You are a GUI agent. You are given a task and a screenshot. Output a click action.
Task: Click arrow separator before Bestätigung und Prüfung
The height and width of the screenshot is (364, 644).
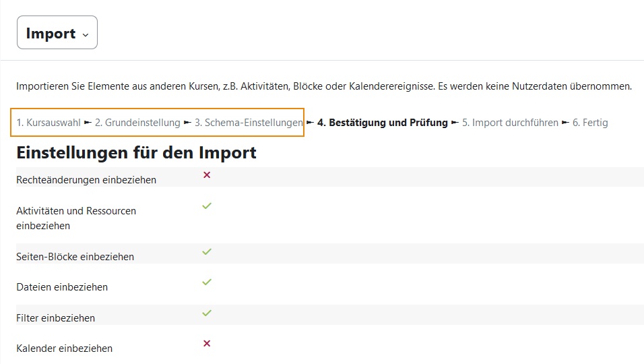310,123
